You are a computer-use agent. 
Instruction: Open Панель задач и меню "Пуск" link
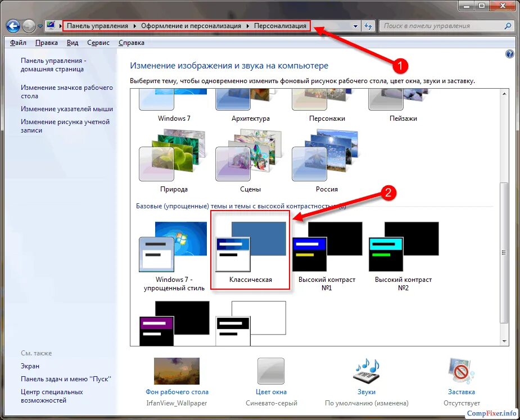coord(66,379)
